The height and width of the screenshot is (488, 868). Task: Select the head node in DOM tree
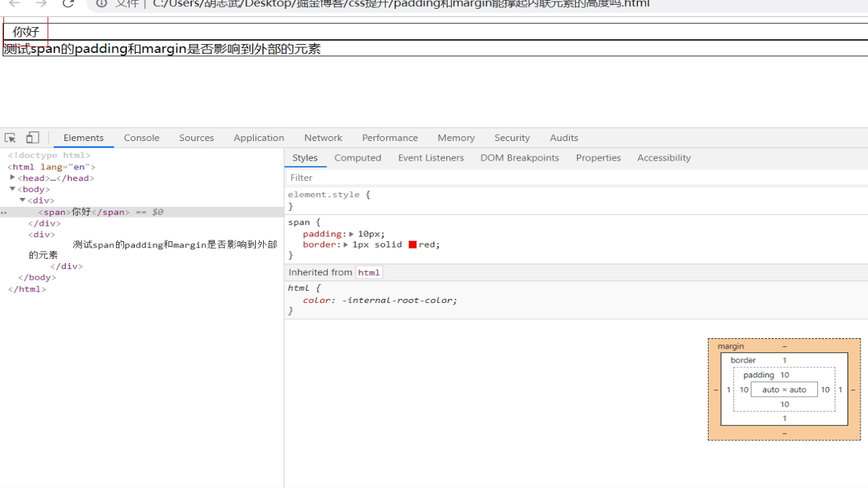pyautogui.click(x=56, y=178)
